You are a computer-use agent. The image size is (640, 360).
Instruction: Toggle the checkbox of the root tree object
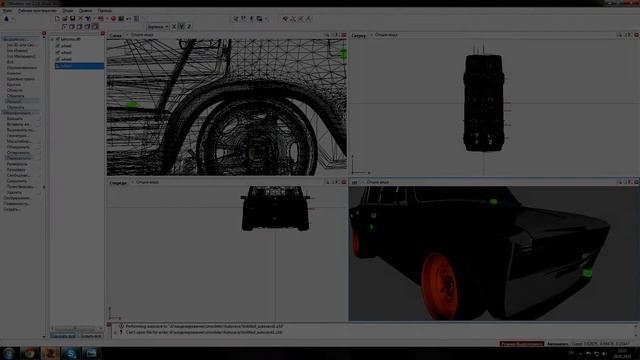tap(58, 40)
